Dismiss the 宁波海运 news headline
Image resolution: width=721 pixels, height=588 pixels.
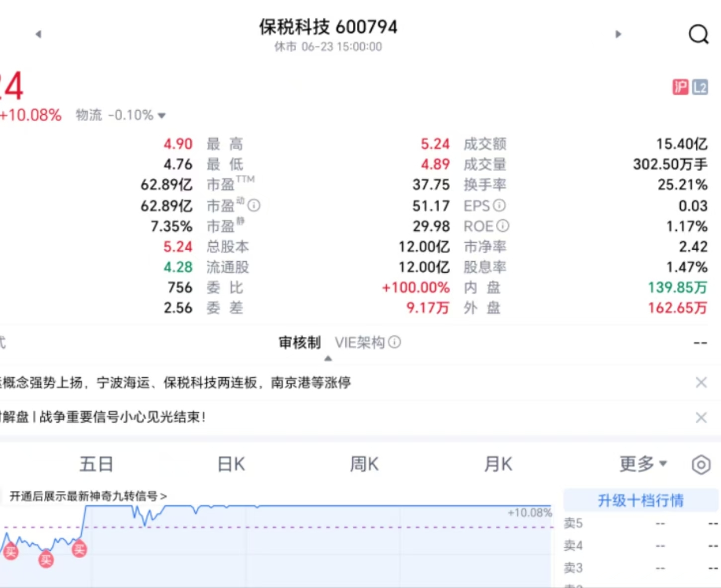pos(701,382)
